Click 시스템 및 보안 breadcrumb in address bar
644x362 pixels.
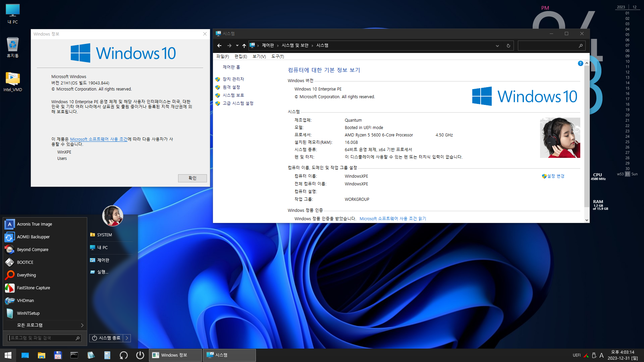coord(295,46)
